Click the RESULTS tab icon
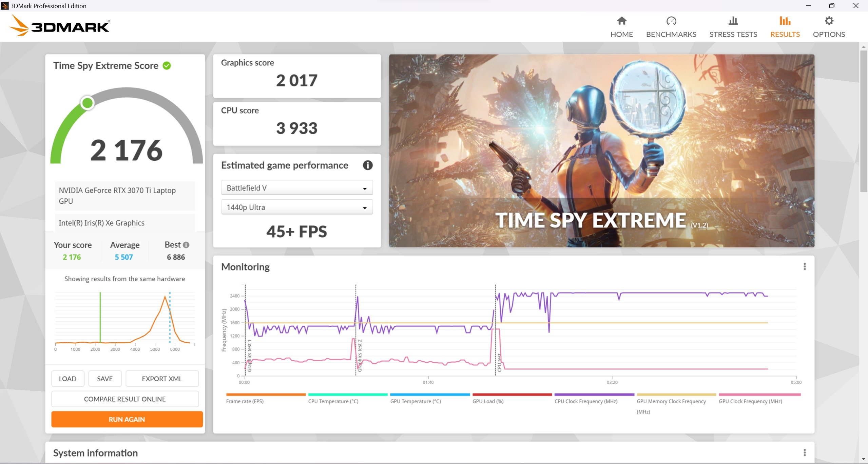Image resolution: width=868 pixels, height=464 pixels. (x=784, y=22)
